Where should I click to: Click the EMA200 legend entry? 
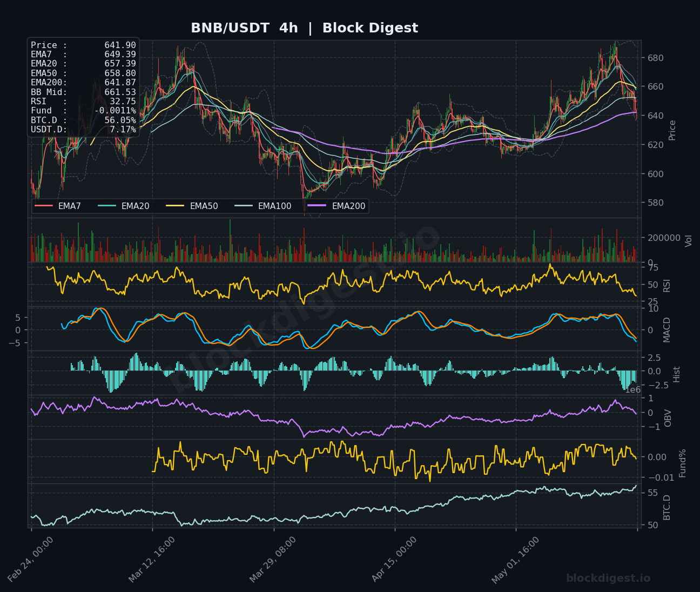coord(337,206)
